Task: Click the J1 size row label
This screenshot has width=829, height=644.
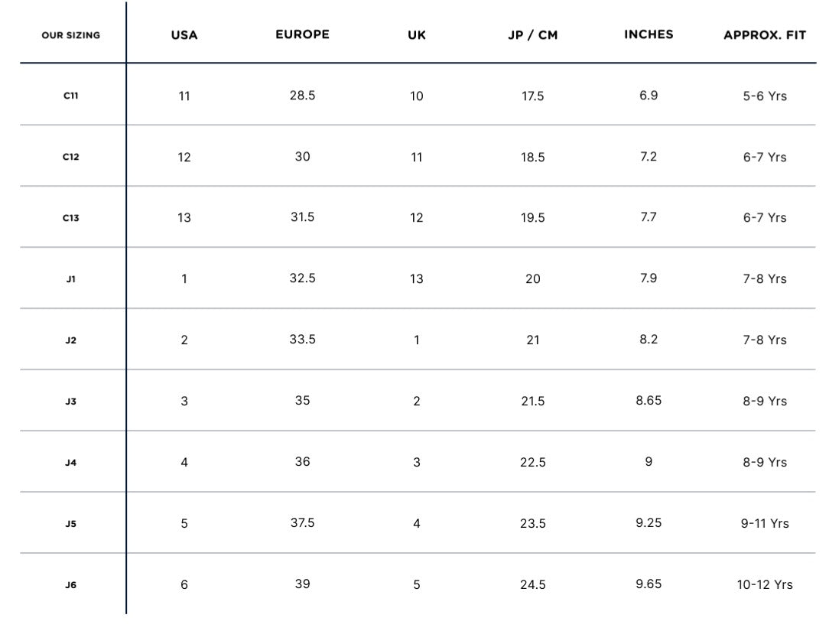Action: pos(70,279)
